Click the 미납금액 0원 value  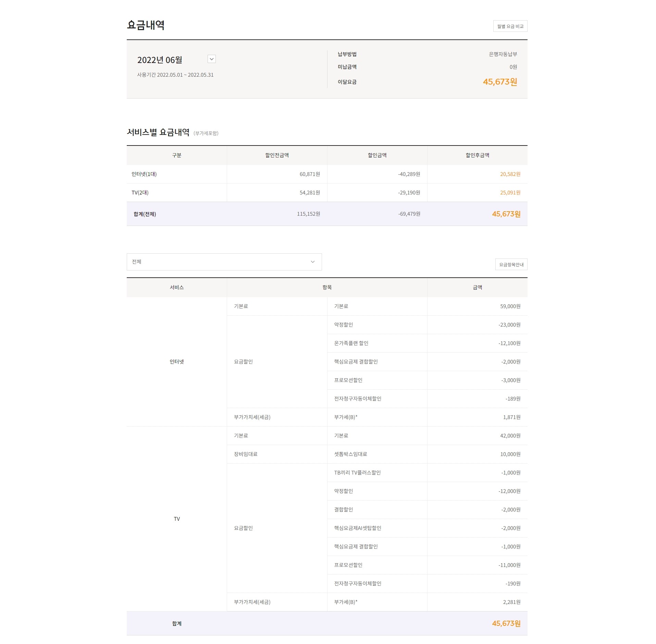click(x=512, y=67)
